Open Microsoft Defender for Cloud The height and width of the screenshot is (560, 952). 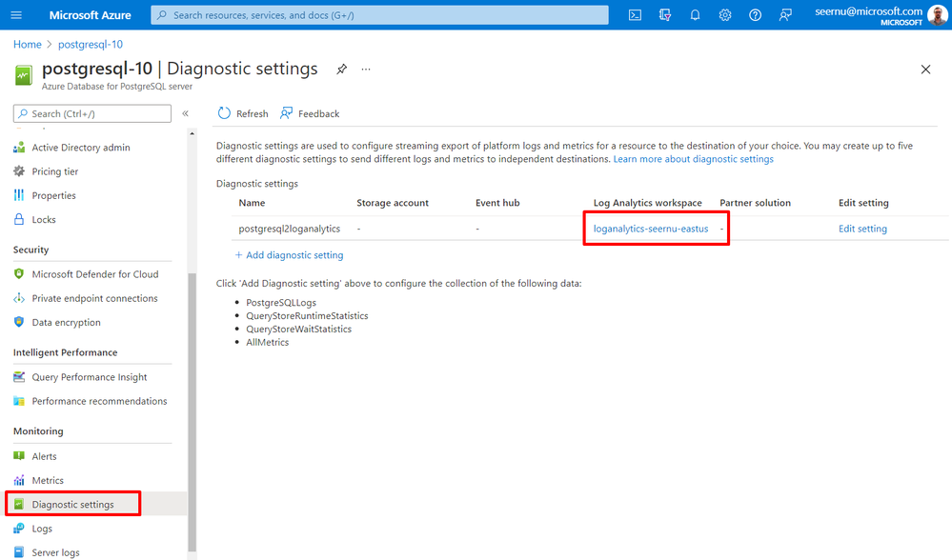point(95,274)
